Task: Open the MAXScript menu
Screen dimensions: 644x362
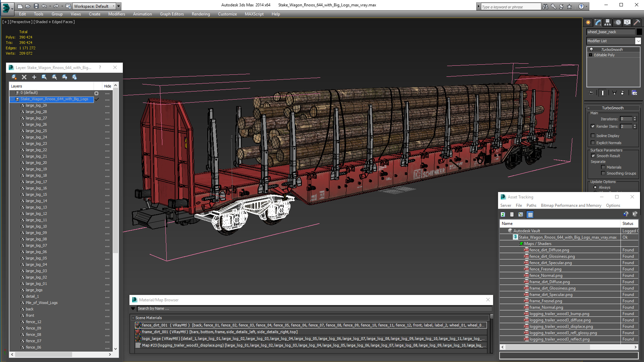Action: pos(254,14)
